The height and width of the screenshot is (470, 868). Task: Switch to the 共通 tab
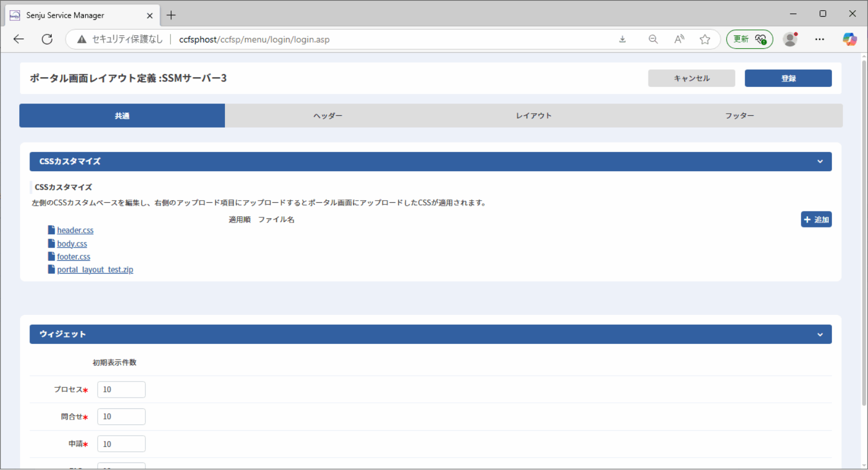click(x=122, y=115)
